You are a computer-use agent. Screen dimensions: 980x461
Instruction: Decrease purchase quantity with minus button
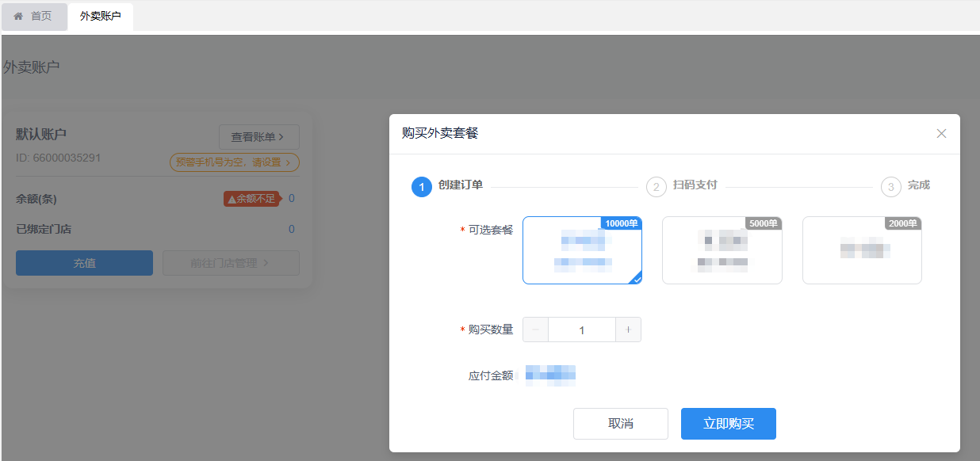point(535,330)
